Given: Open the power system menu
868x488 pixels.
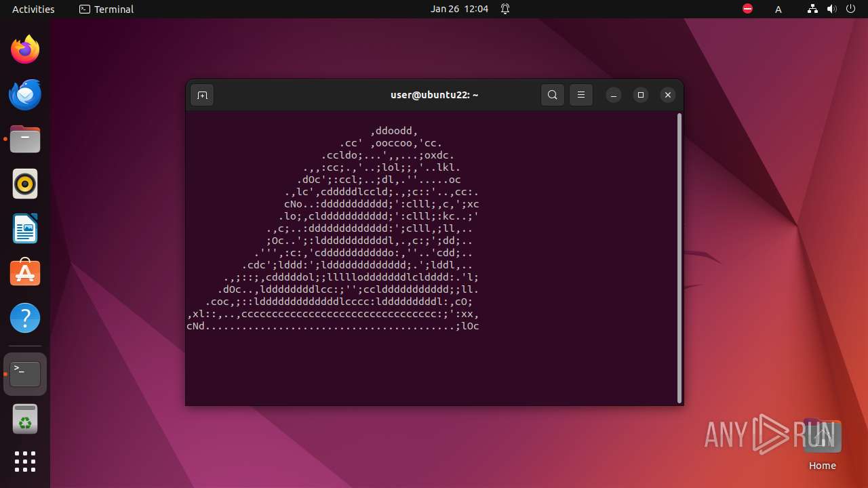Looking at the screenshot, I should 850,9.
